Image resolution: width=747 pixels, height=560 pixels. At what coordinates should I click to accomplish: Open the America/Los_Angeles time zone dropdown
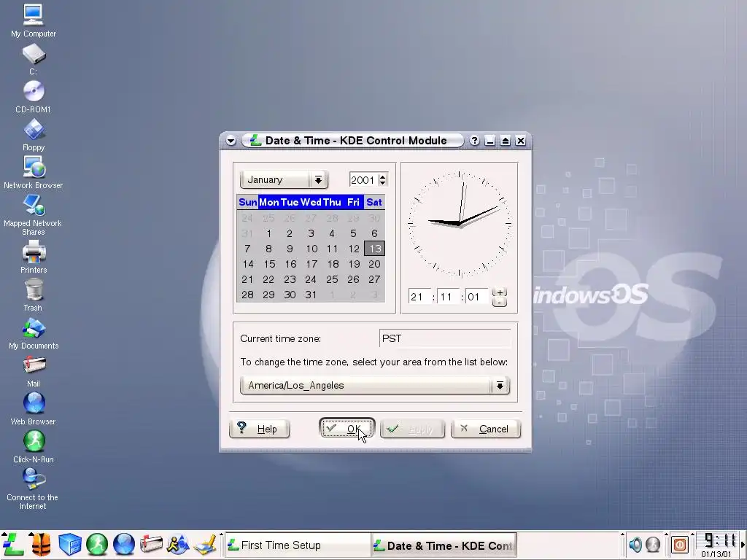[375, 385]
